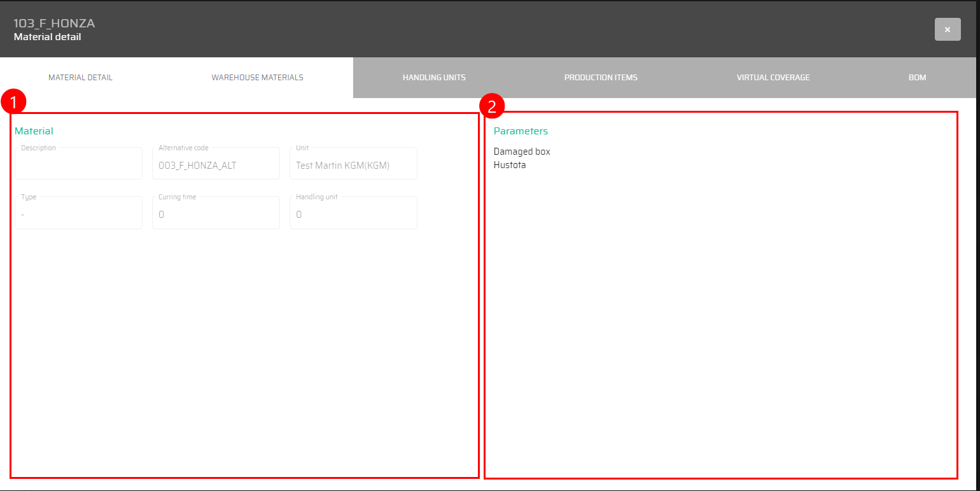Switch to the Material Detail tab
This screenshot has width=980, height=491.
[80, 78]
